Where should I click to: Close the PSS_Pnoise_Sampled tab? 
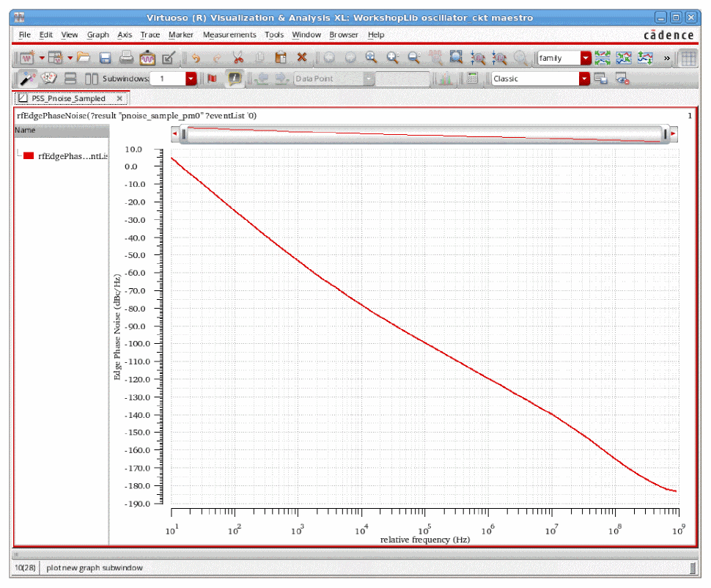pos(119,98)
